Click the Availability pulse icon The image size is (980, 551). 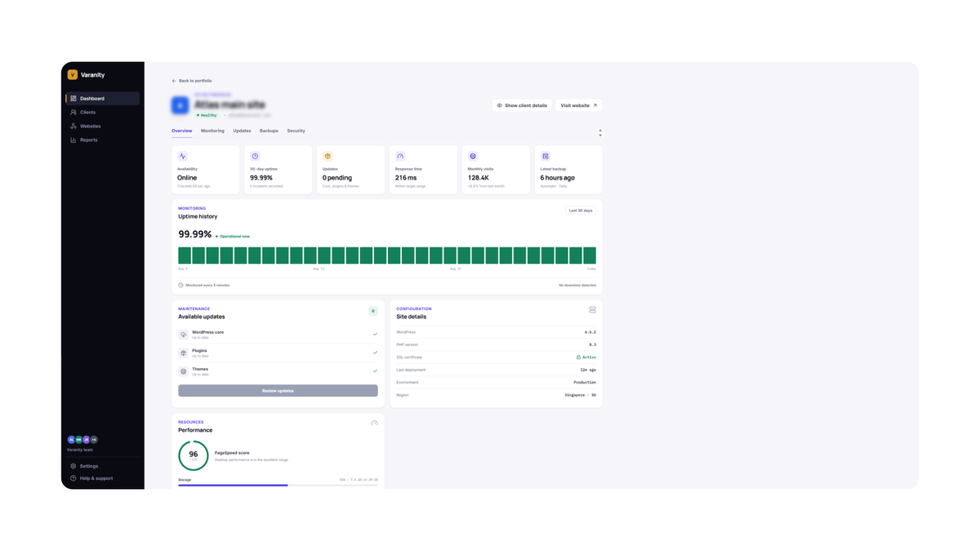click(183, 156)
